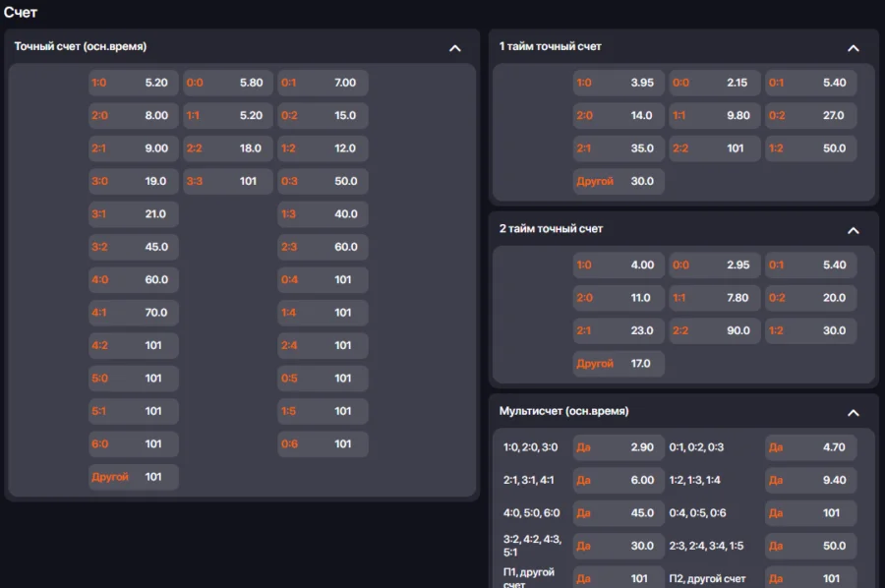The height and width of the screenshot is (588, 885).
Task: Select second half Другой at 17.0
Action: [619, 363]
